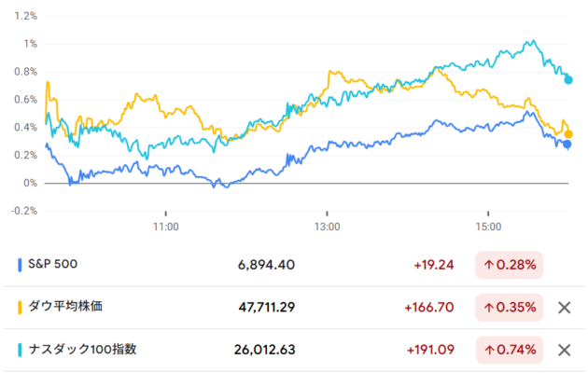
Task: Click the S&P 500 price 6,894.40
Action: (x=266, y=265)
